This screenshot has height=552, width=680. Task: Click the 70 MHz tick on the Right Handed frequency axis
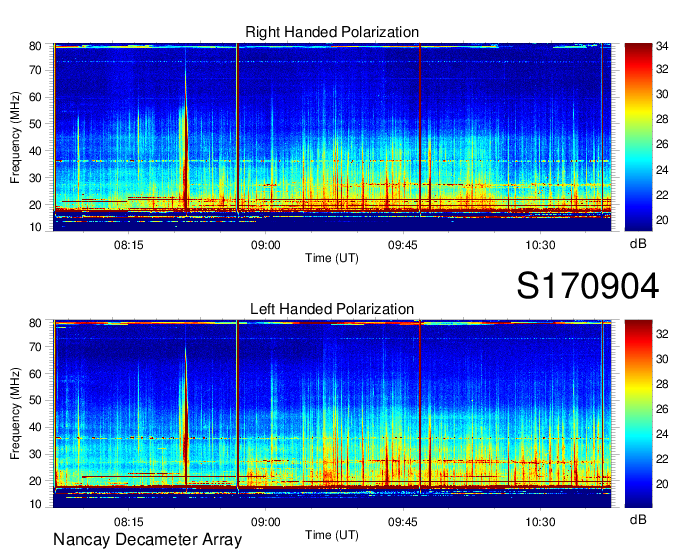point(35,70)
